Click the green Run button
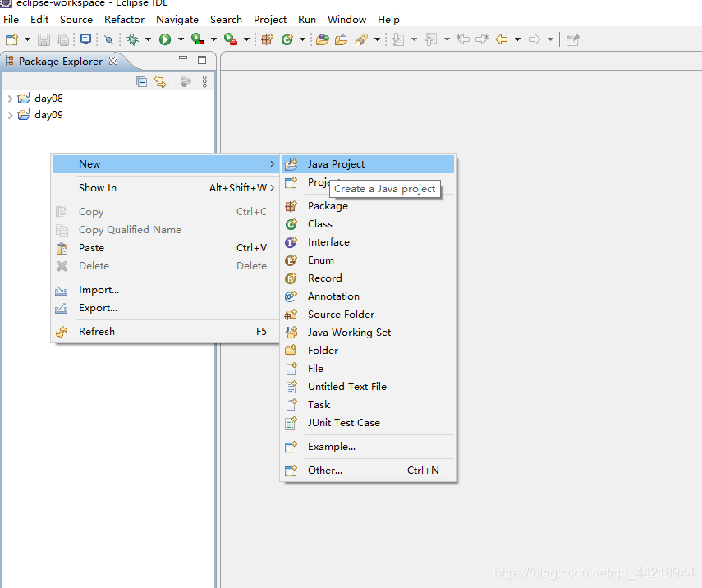The image size is (702, 588). [x=165, y=40]
